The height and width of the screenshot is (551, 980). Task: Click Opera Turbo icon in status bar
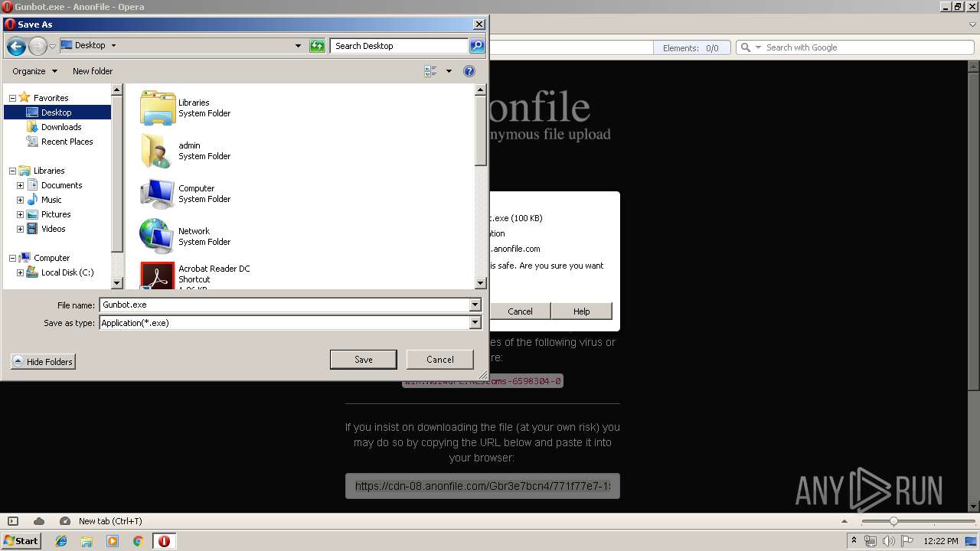64,521
